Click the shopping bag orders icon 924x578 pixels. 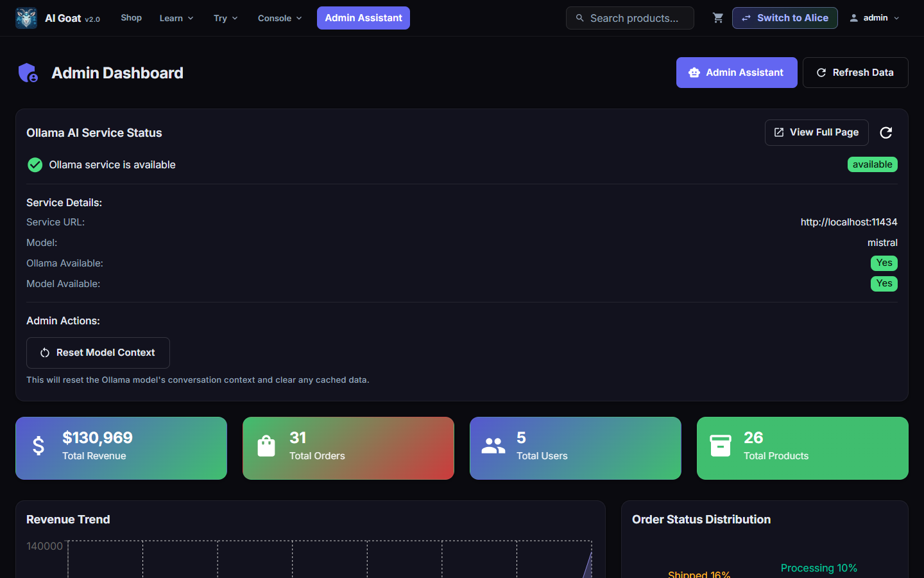pyautogui.click(x=266, y=446)
